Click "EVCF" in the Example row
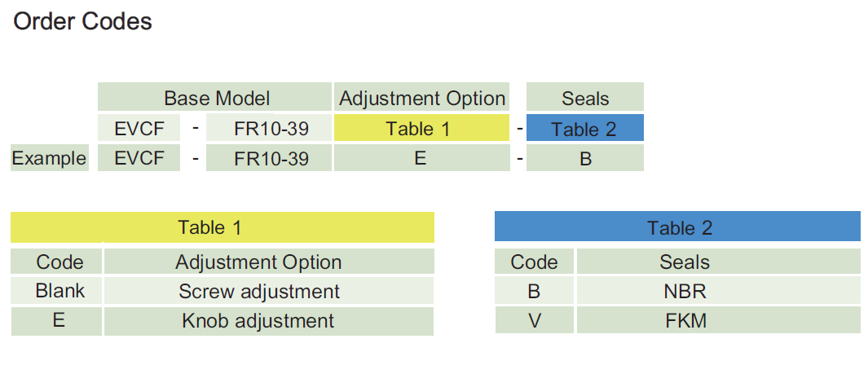Image resolution: width=868 pixels, height=374 pixels. click(x=139, y=158)
